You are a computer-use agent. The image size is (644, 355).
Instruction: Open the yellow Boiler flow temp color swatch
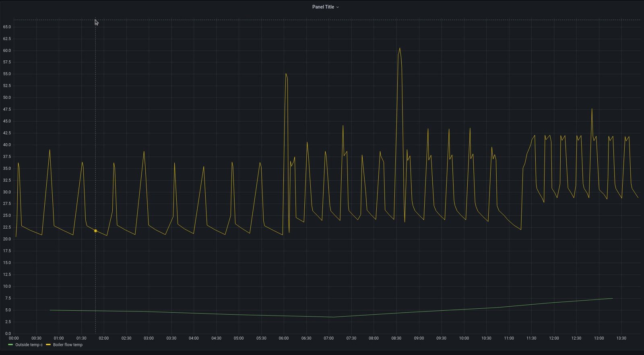click(x=48, y=345)
